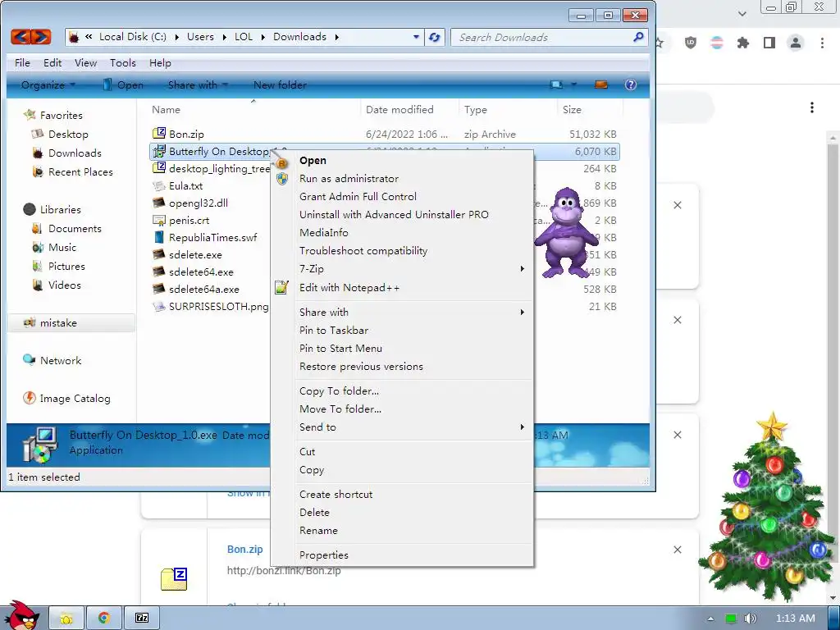Open Desktop under Favorites

(x=68, y=134)
